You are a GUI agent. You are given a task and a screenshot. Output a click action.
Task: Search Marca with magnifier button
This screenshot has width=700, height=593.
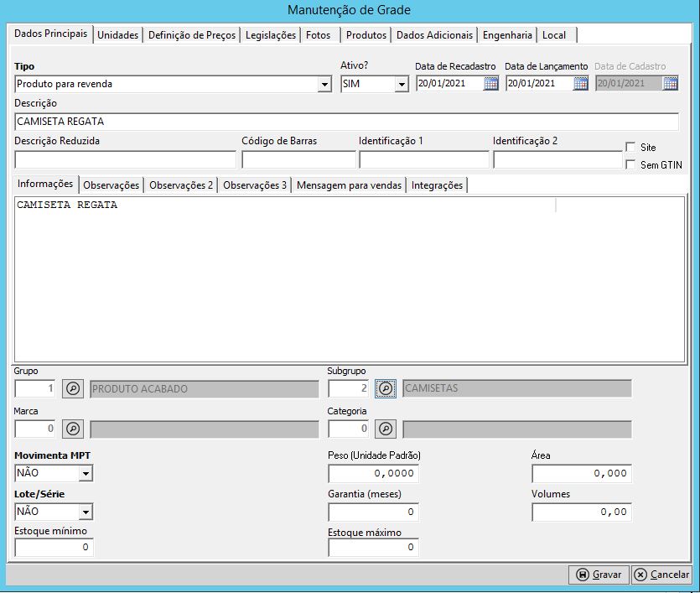73,429
